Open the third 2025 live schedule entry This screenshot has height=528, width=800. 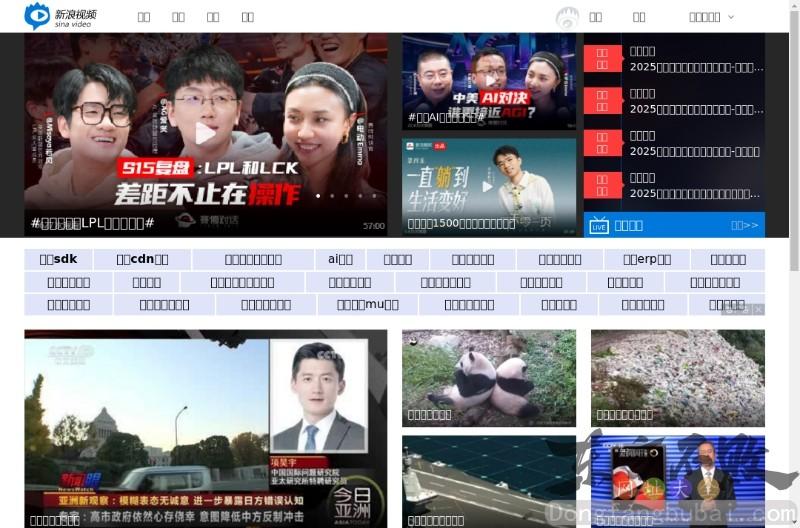(695, 152)
